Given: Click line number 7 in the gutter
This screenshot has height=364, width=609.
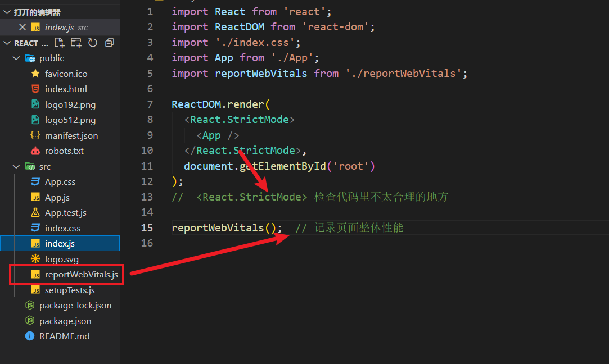Looking at the screenshot, I should 150,104.
